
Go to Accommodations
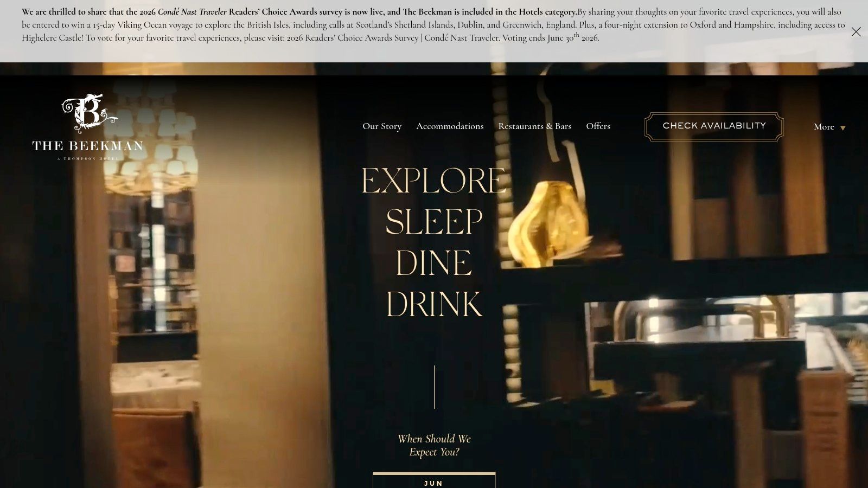pos(450,126)
